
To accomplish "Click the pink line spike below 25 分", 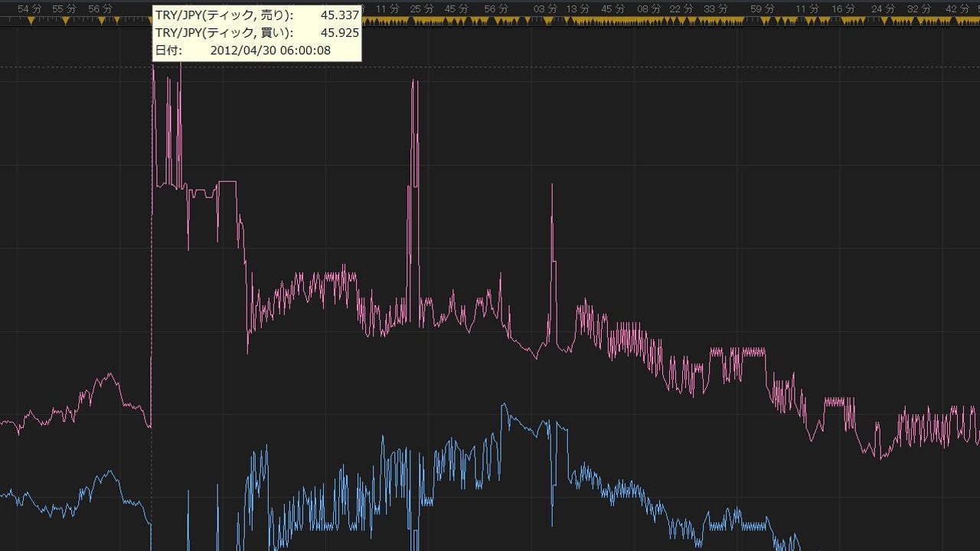I will coord(414,84).
